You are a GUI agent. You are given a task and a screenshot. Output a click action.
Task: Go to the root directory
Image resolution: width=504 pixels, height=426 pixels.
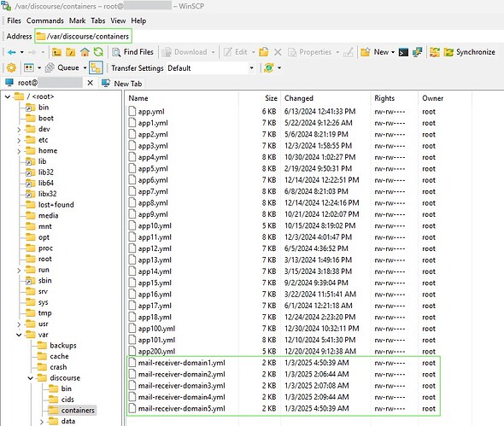coord(71,52)
